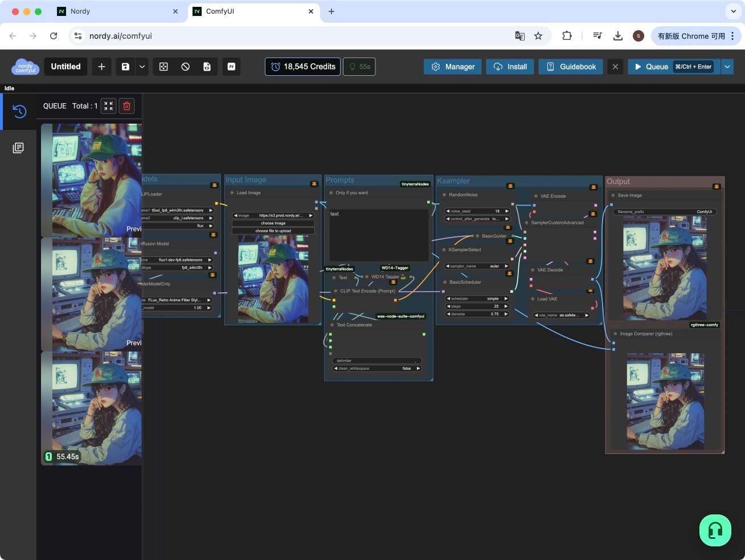Select the queue thumbnail labeled 55.45s
Image resolution: width=745 pixels, height=560 pixels.
coord(91,408)
